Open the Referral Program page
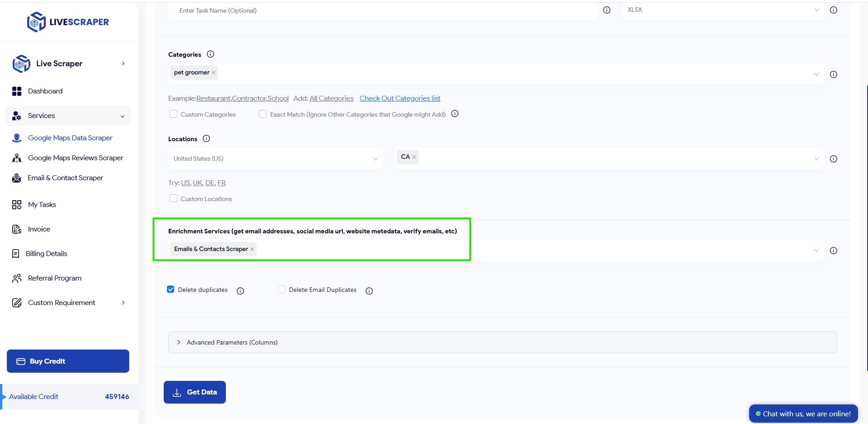The image size is (868, 424). pos(55,278)
